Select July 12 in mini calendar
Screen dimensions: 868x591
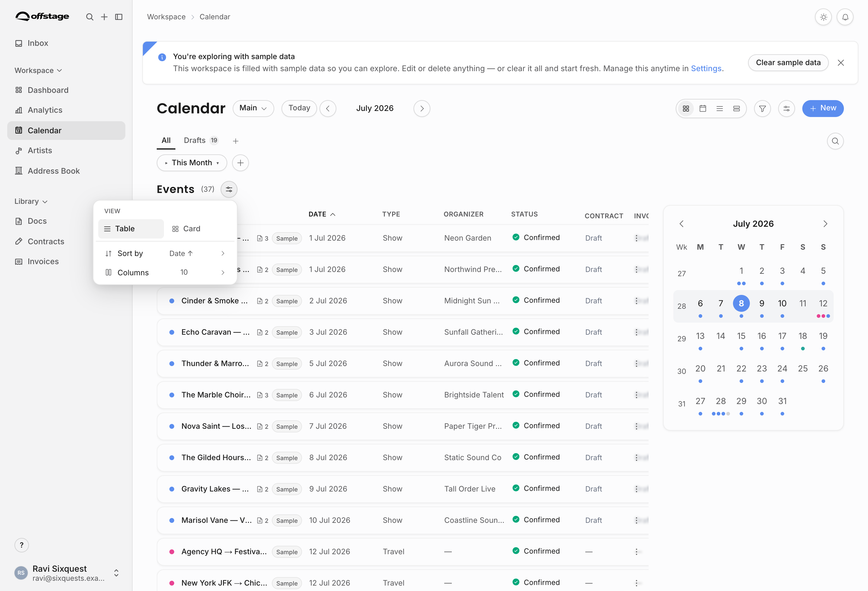823,304
